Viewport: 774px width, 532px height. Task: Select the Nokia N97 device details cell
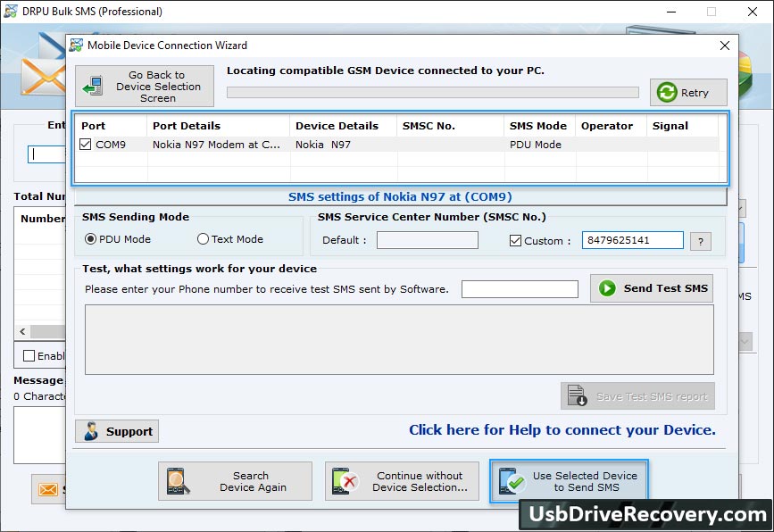pos(344,145)
